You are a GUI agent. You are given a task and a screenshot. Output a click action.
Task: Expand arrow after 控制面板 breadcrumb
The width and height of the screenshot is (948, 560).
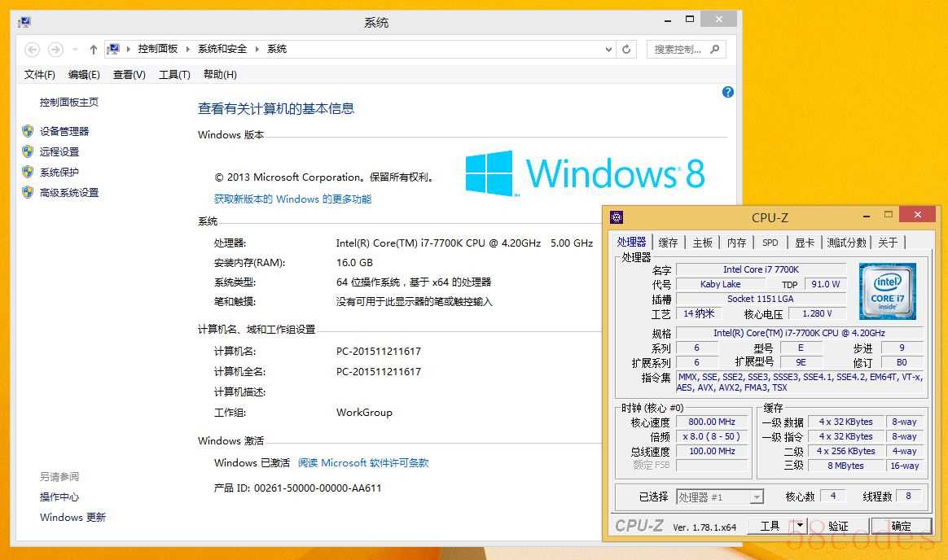click(x=187, y=50)
